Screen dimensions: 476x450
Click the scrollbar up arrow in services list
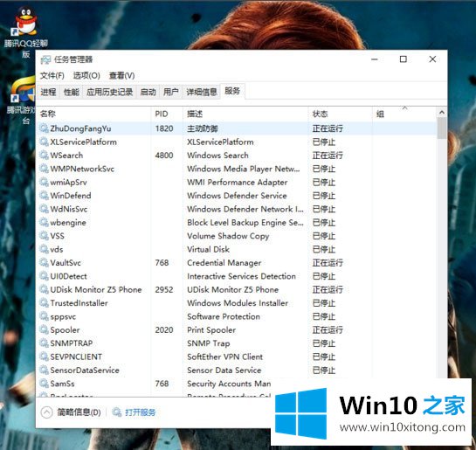tap(442, 113)
